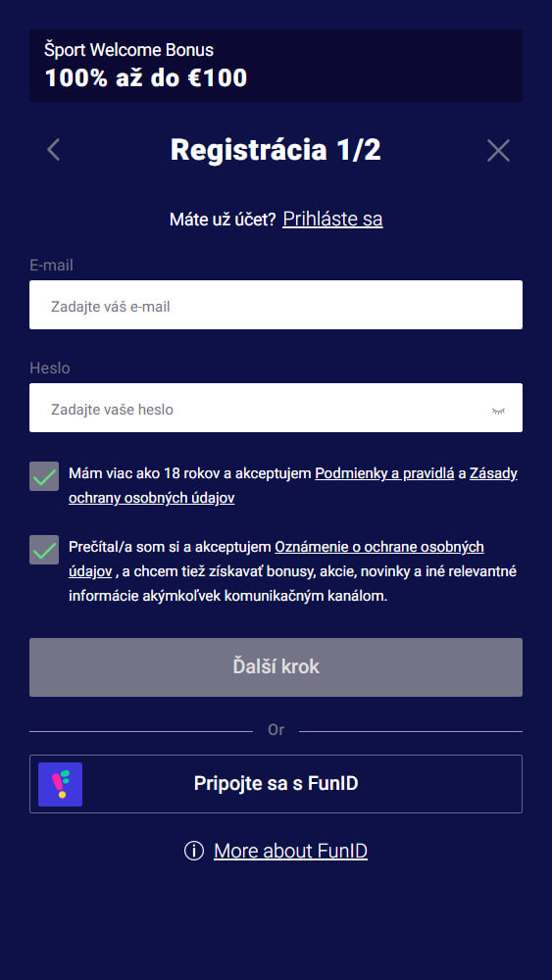Click the info circle icon near FunID
Image resolution: width=552 pixels, height=980 pixels.
coord(194,851)
